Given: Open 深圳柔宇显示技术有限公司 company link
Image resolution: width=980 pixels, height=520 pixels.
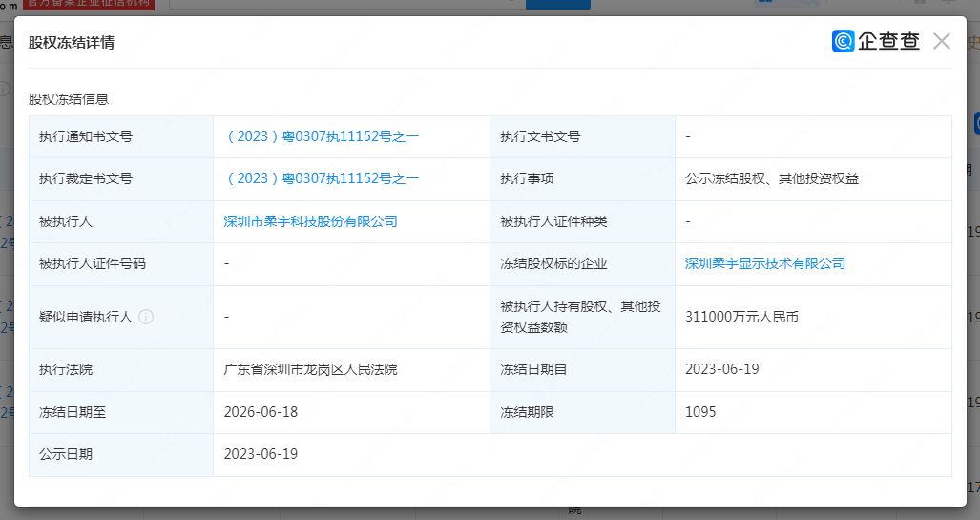Looking at the screenshot, I should (765, 263).
